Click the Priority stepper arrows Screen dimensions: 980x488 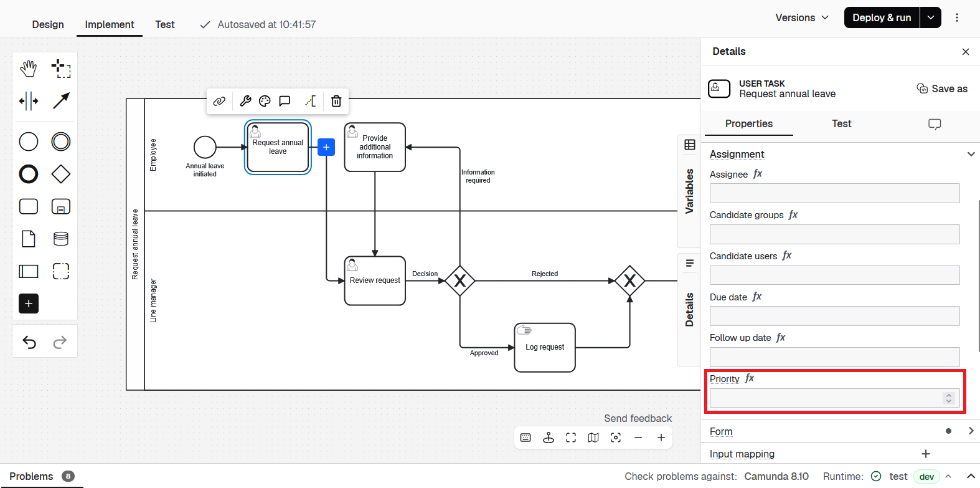[x=948, y=398]
